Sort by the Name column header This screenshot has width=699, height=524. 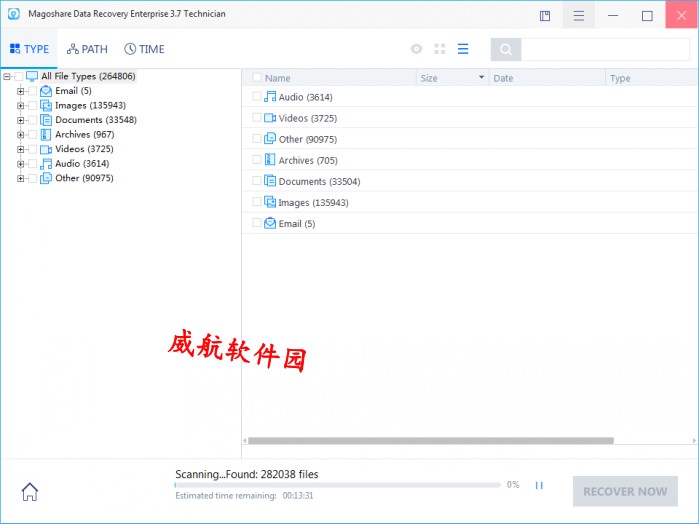277,78
